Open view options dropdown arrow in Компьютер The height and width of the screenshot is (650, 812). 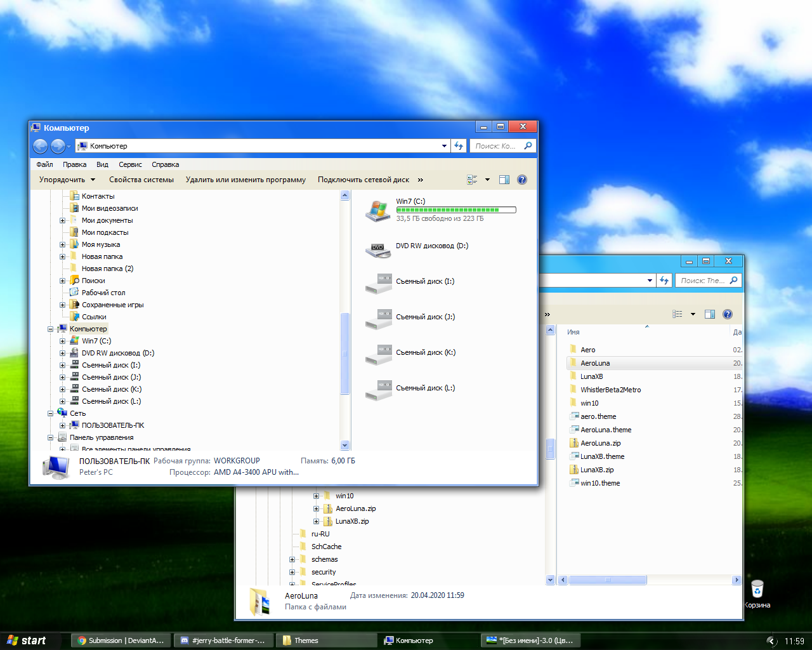[487, 180]
